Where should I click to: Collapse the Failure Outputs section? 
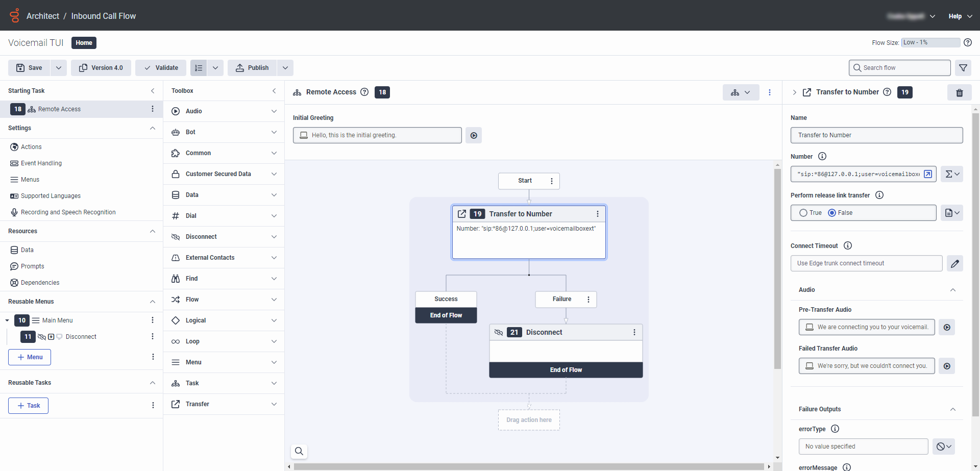point(953,409)
